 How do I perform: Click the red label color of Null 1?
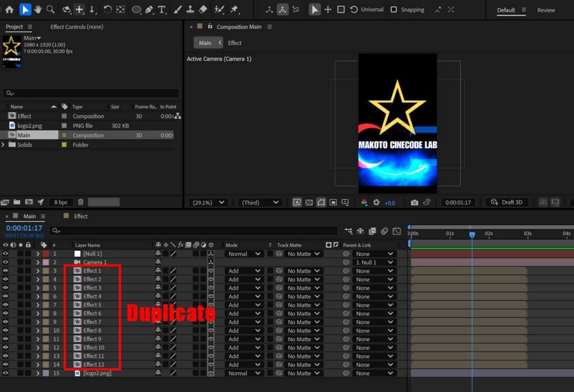46,254
